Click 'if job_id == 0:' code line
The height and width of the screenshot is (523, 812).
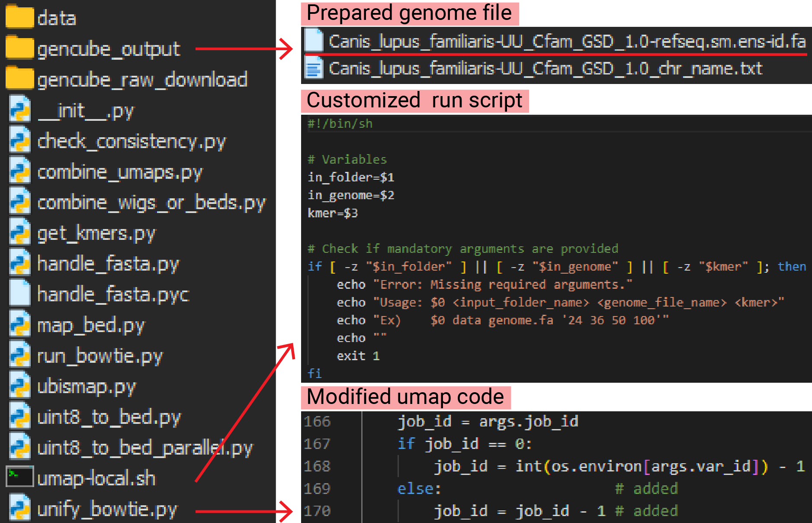[x=465, y=444]
